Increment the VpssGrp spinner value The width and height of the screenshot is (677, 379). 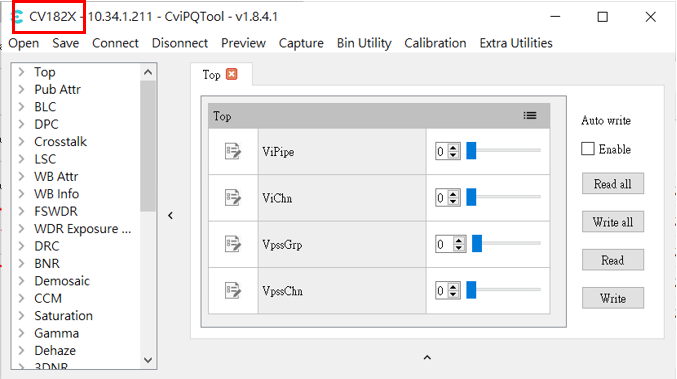coord(459,240)
